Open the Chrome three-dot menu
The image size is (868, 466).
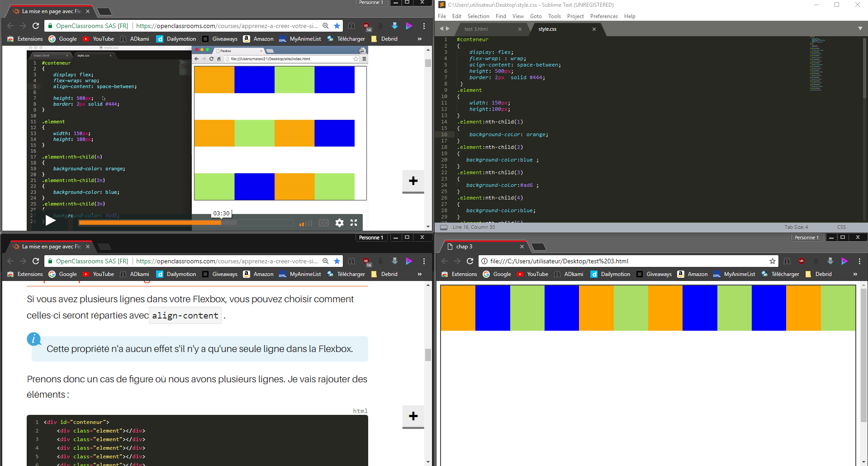pyautogui.click(x=424, y=26)
